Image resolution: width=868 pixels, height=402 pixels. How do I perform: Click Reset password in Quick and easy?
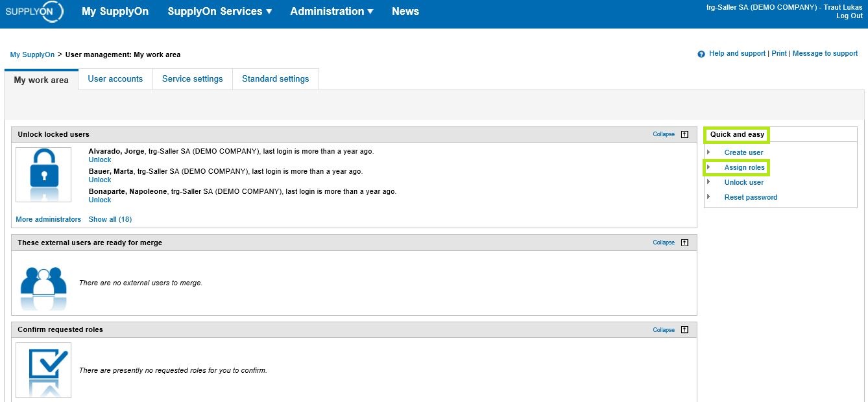pos(751,197)
